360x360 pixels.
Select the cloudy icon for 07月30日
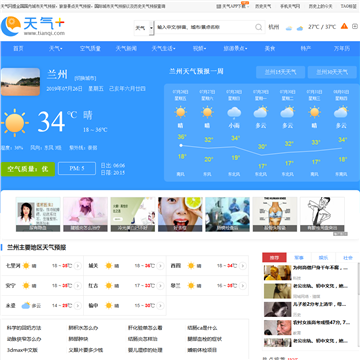click(287, 112)
